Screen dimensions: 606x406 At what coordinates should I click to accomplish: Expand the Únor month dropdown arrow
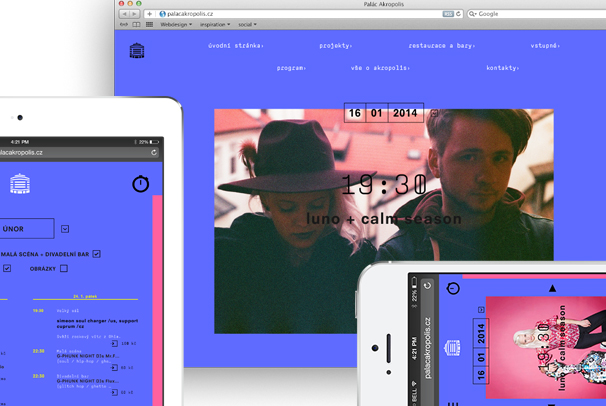65,229
